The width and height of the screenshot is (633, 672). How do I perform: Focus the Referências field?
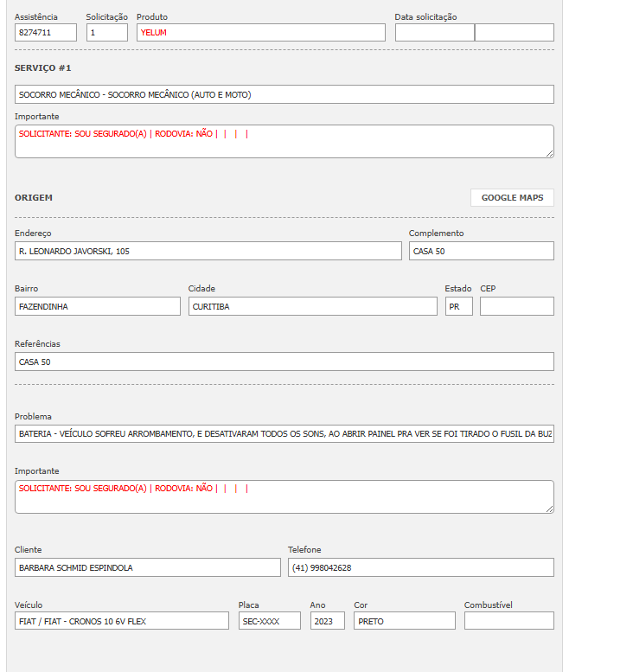(284, 362)
